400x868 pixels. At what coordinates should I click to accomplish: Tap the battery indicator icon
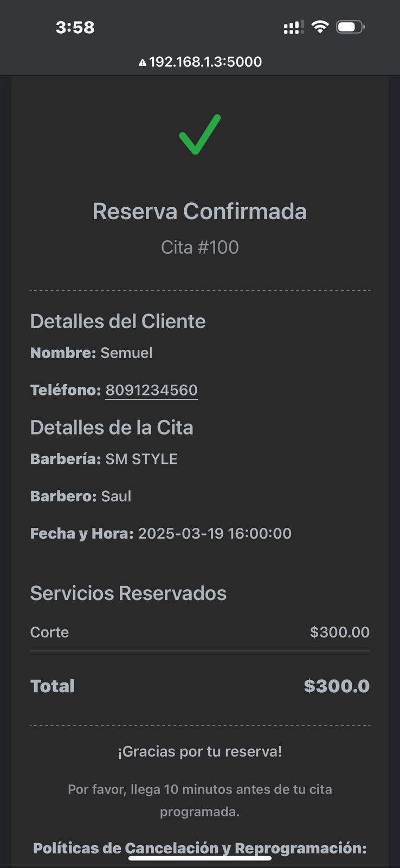[x=350, y=27]
